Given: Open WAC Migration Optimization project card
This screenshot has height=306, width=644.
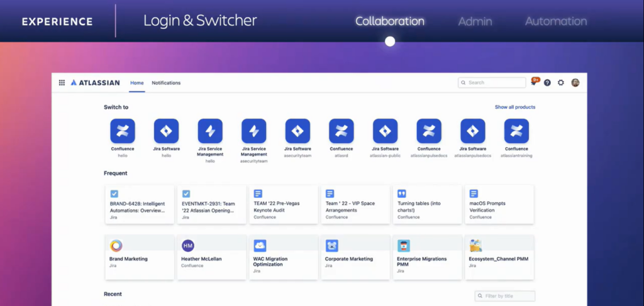Looking at the screenshot, I should coord(284,257).
